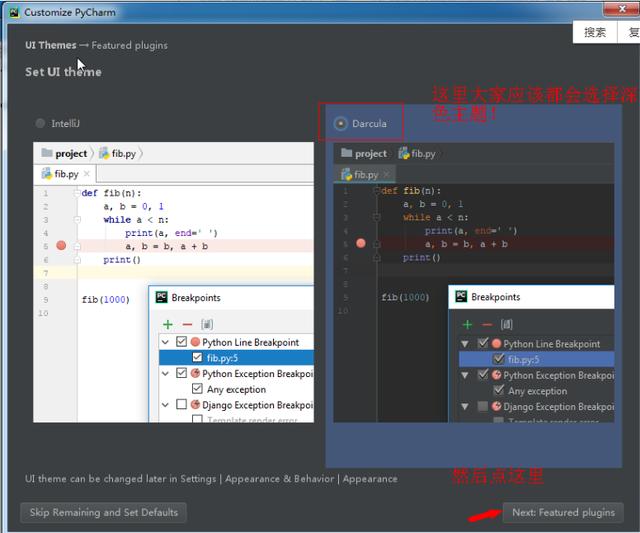The image size is (640, 533).
Task: Click fold marker beside while loop, light preview
Action: pos(77,220)
